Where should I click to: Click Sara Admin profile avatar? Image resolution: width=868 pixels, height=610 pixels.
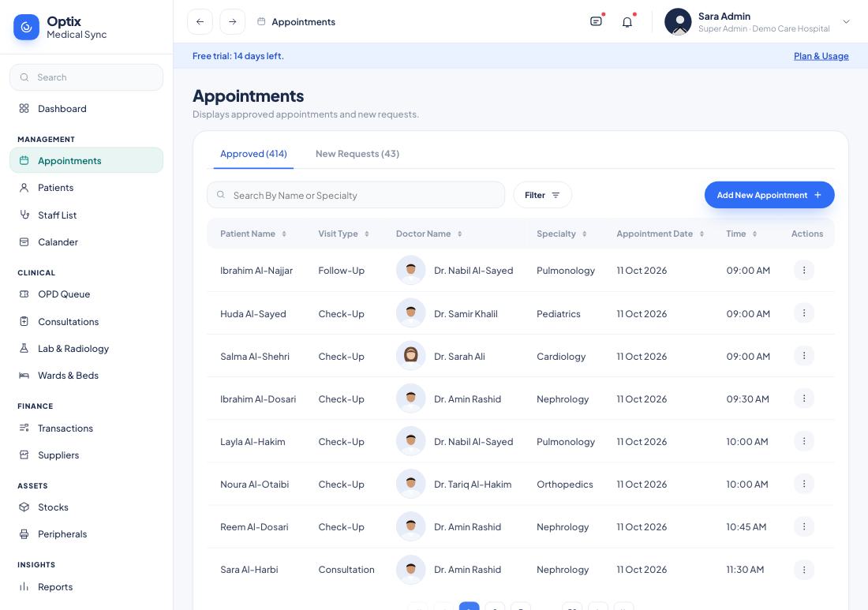tap(678, 21)
